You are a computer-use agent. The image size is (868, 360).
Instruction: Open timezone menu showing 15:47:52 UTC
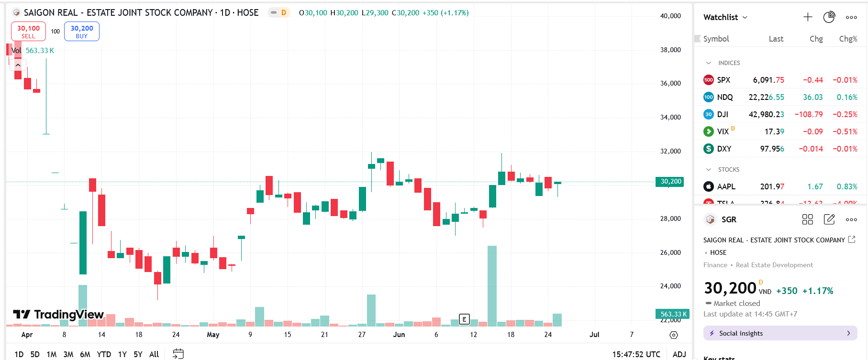click(x=636, y=354)
